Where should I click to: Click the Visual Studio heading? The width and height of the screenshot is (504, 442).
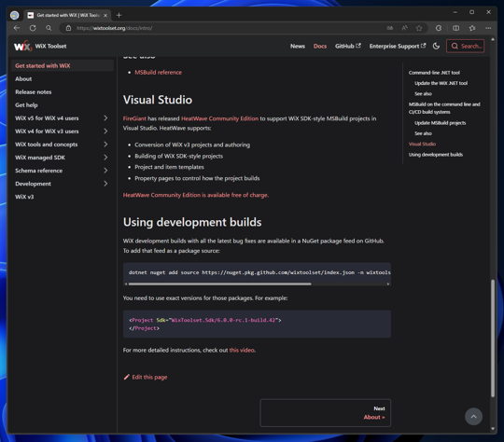(x=158, y=100)
